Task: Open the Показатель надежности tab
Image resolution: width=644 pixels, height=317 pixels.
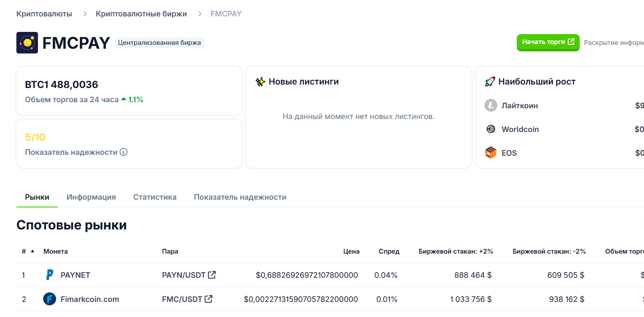Action: 240,197
